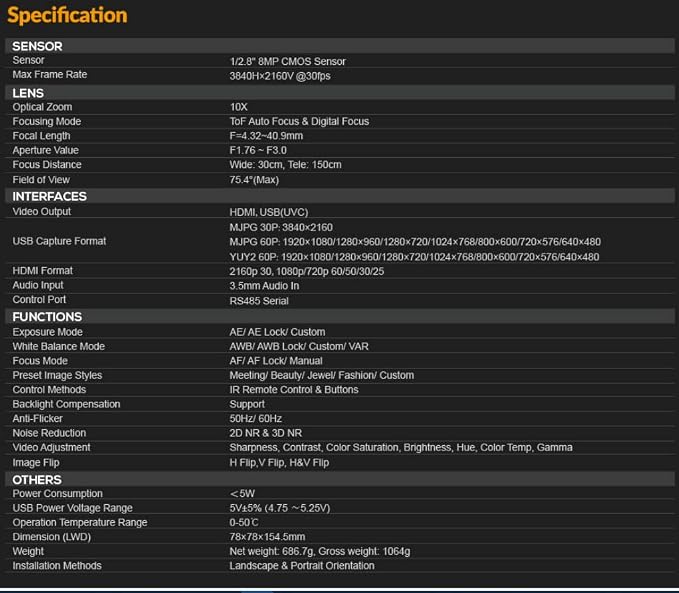Click the Optical Zoom 10X value
Viewport: 679px width, 593px height.
(x=239, y=107)
